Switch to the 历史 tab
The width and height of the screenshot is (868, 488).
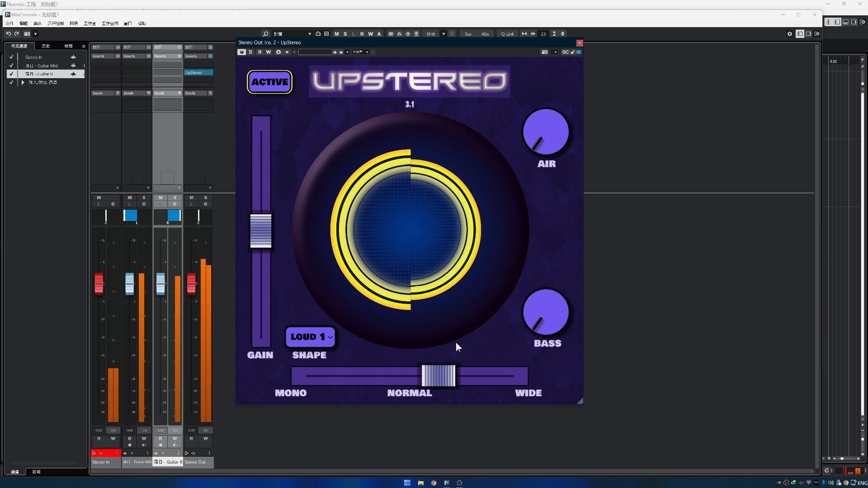46,46
